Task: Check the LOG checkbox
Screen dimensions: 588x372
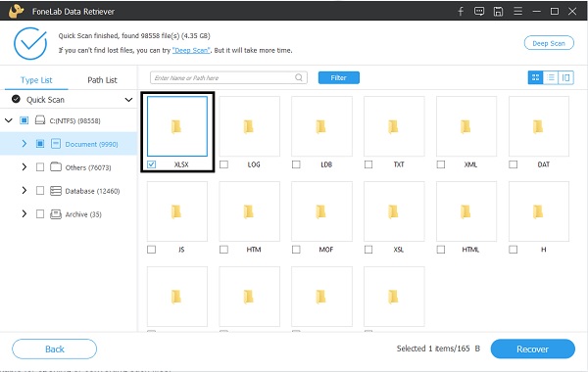Action: pos(223,164)
